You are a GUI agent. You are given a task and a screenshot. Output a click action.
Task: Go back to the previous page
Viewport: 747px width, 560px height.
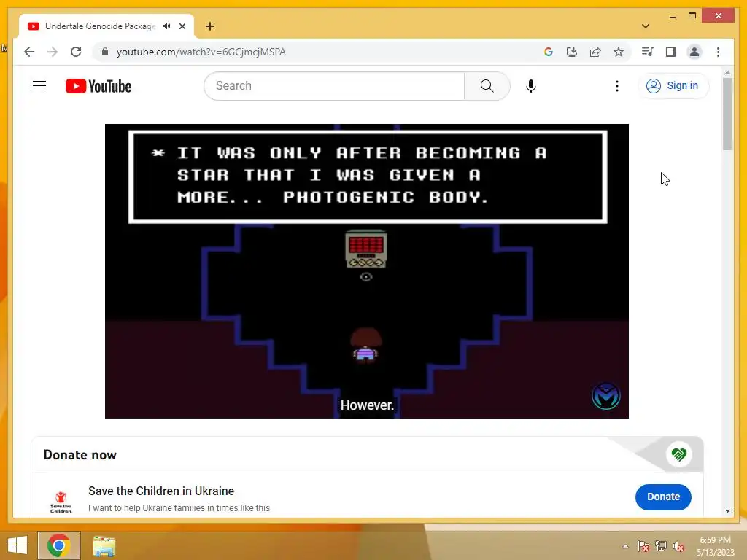[x=29, y=52]
